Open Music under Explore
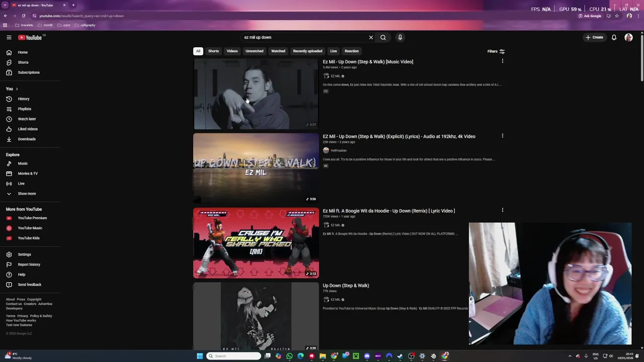The width and height of the screenshot is (644, 362). click(30, 163)
